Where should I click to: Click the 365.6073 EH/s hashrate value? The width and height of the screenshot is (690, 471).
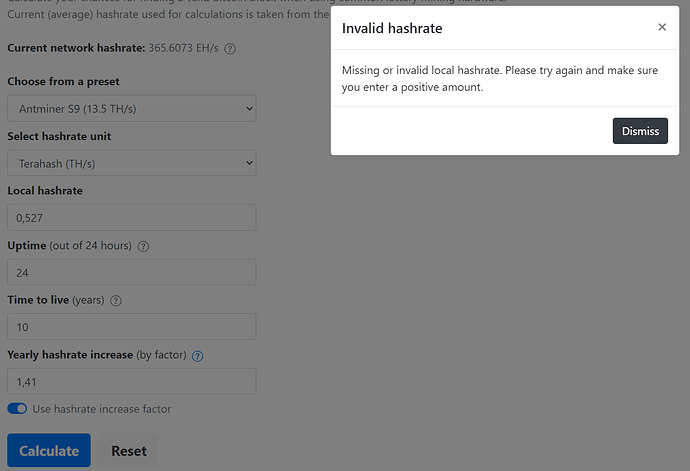184,48
